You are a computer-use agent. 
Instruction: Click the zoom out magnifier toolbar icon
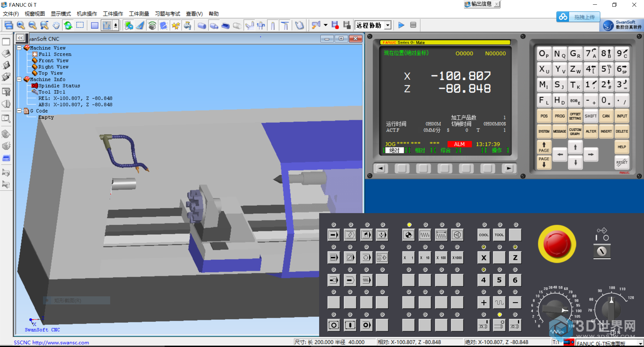click(x=33, y=25)
